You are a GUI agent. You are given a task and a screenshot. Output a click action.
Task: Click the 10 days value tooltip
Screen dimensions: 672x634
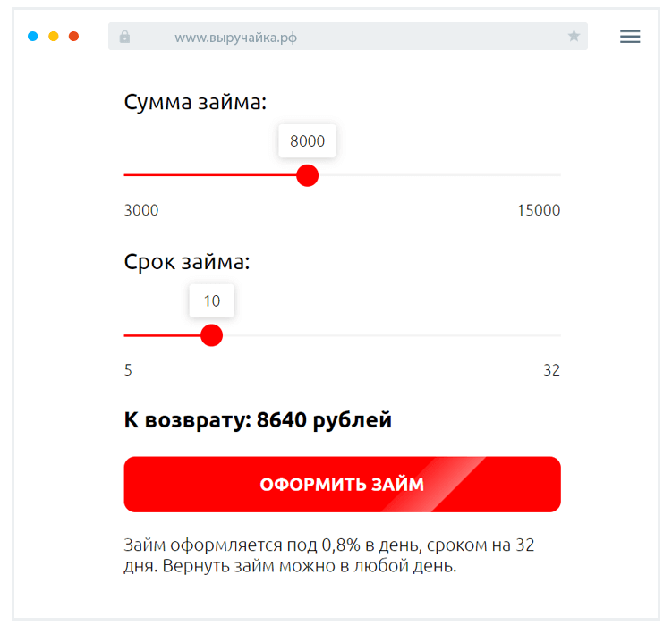coord(211,301)
